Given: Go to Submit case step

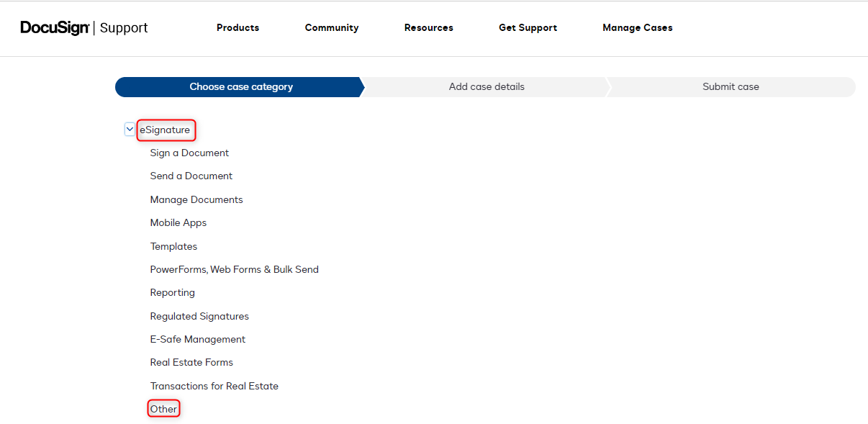Looking at the screenshot, I should [x=731, y=87].
